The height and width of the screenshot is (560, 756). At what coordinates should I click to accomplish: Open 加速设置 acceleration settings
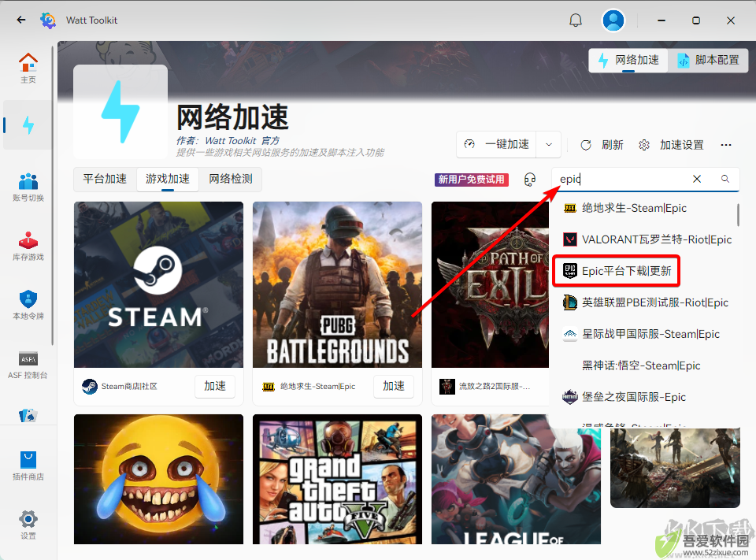[671, 145]
